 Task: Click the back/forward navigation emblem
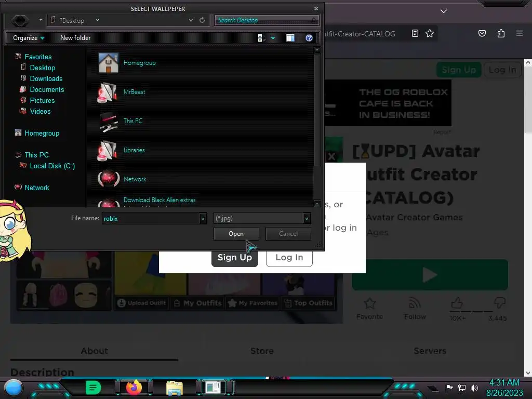tap(20, 21)
